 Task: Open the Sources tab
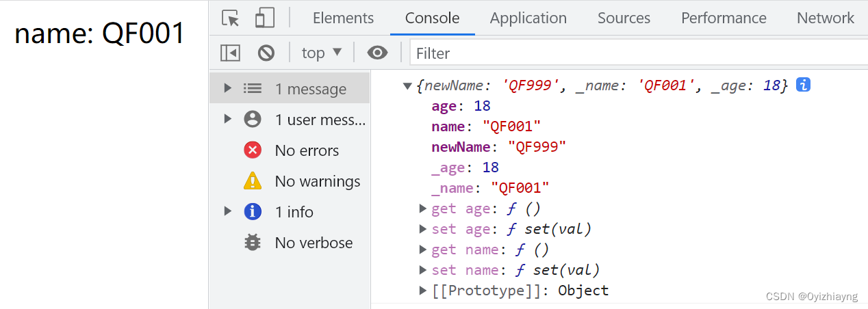click(x=624, y=18)
